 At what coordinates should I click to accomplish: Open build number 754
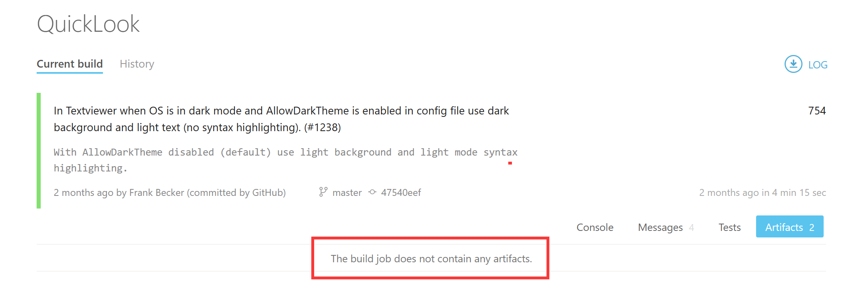[817, 110]
